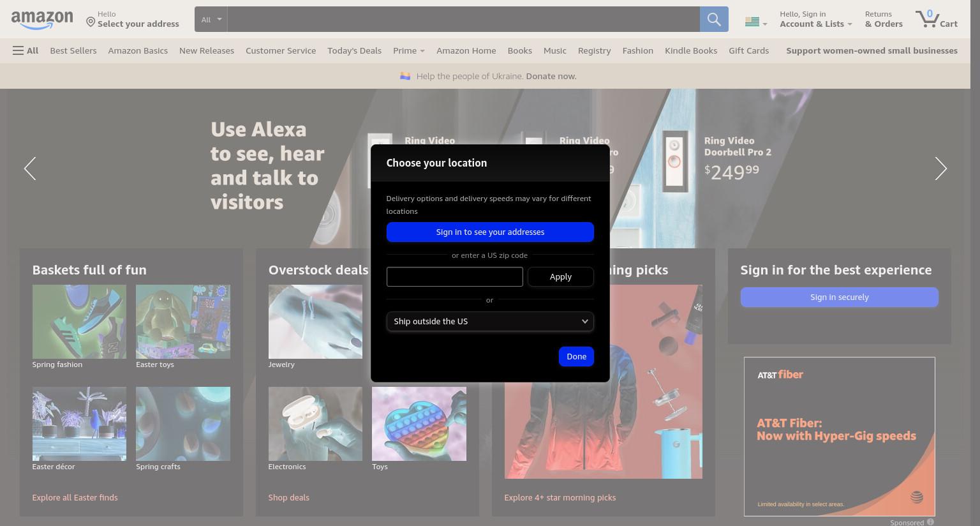This screenshot has width=980, height=526.
Task: Open the Spring fashion thumbnail
Action: point(79,322)
